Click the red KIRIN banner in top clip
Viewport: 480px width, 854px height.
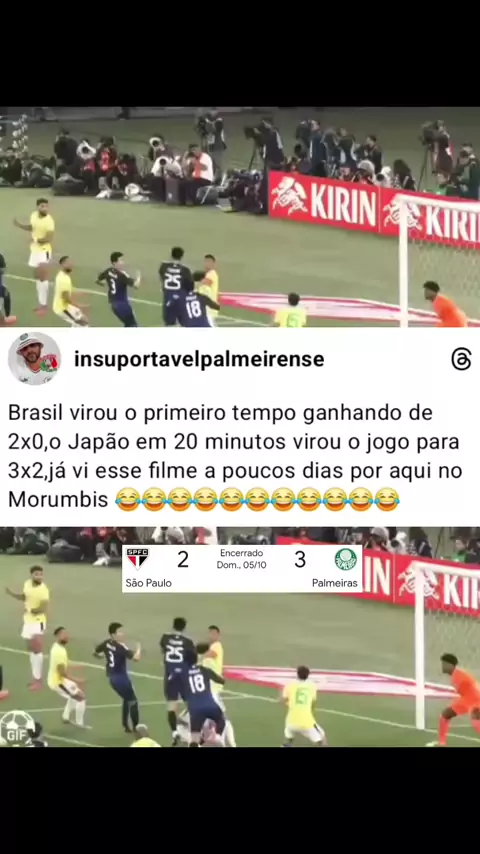(374, 209)
